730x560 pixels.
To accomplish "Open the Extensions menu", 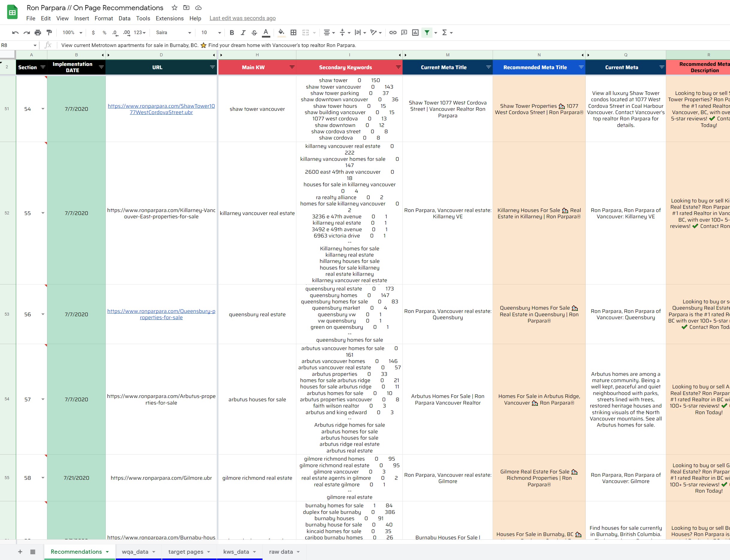I will 169,18.
